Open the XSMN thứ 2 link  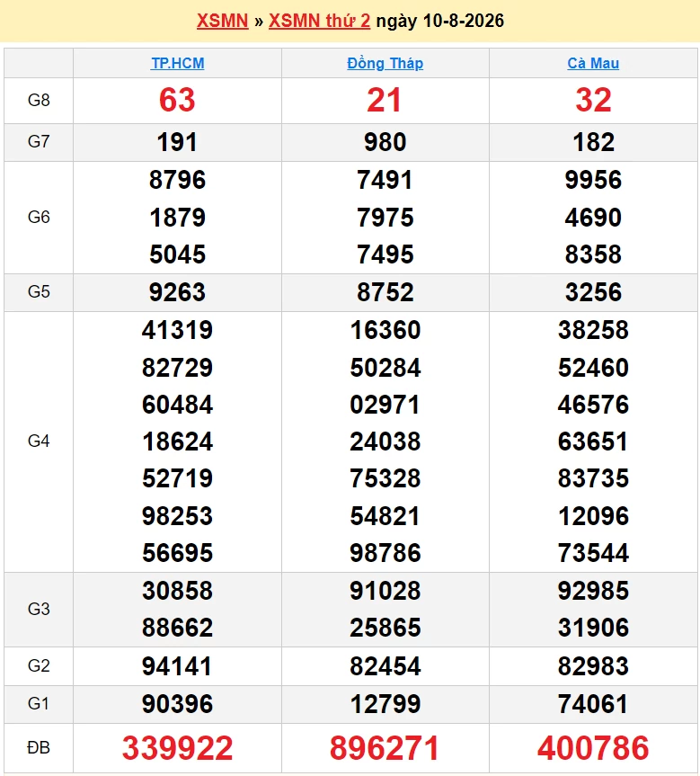click(319, 21)
